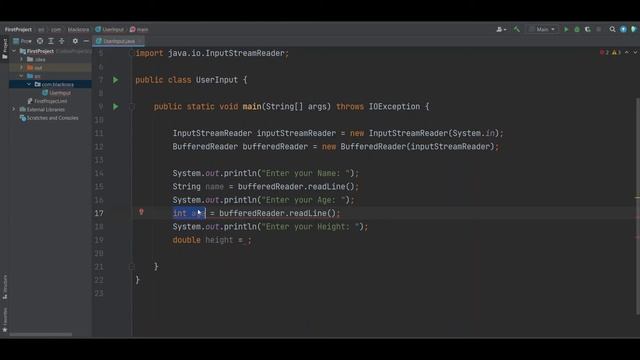The image size is (640, 360).
Task: Select the out folder row
Action: pos(50,67)
